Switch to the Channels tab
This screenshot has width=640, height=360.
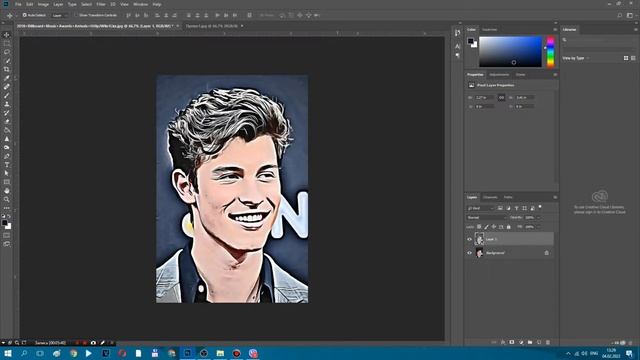(x=490, y=198)
